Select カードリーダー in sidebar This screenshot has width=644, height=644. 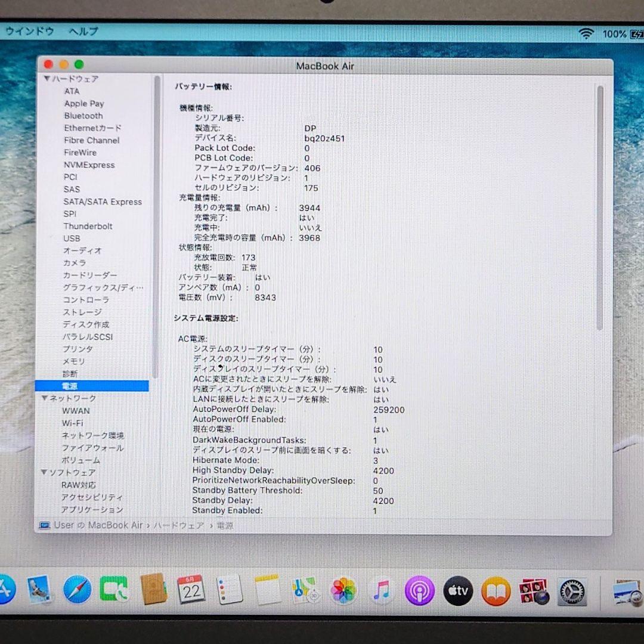[x=90, y=275]
